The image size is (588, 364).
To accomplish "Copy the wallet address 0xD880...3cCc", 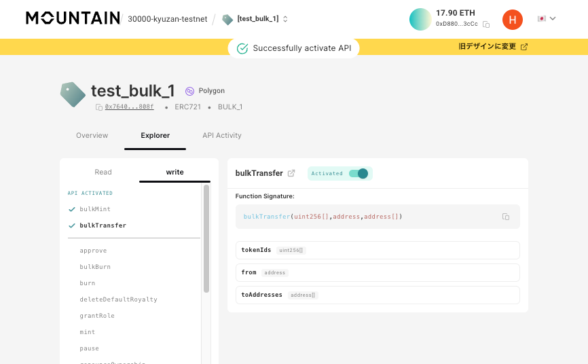I will point(486,24).
